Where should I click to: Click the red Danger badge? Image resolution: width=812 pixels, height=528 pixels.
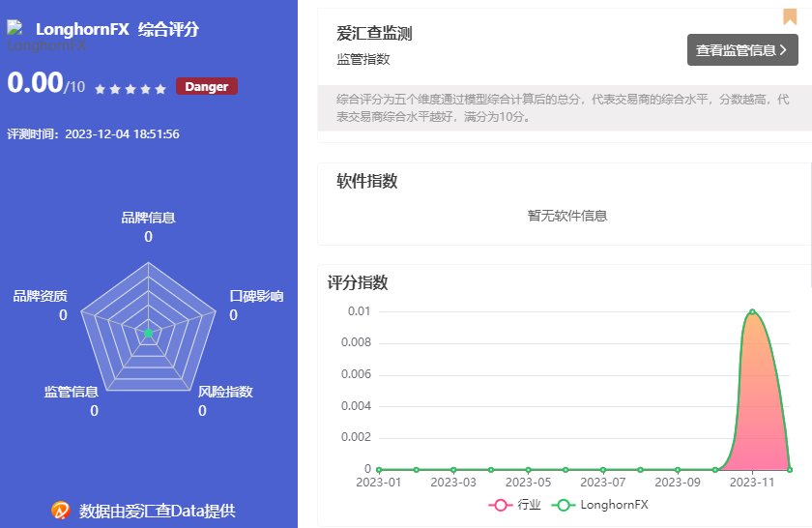(x=207, y=86)
